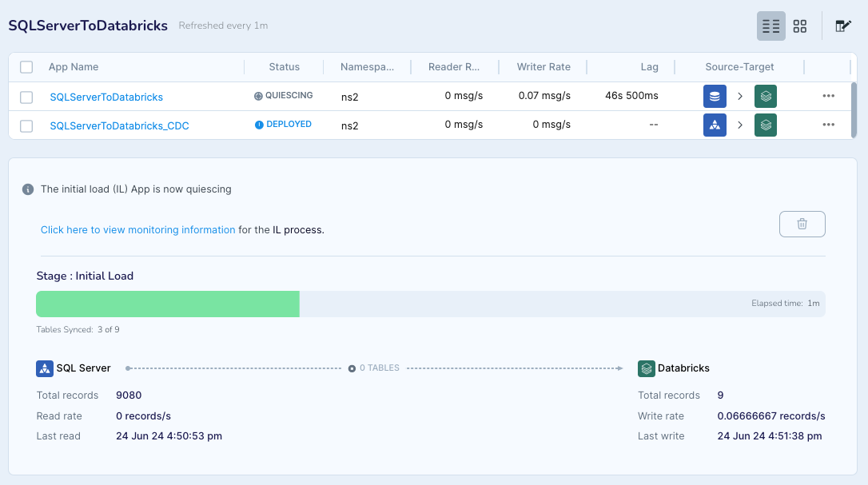Click SQL Server source icon in CDC row
868x485 pixels.
click(x=715, y=125)
